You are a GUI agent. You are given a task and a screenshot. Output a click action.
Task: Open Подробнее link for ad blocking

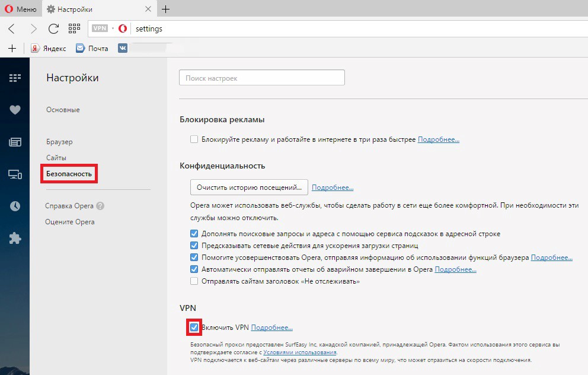(x=439, y=139)
